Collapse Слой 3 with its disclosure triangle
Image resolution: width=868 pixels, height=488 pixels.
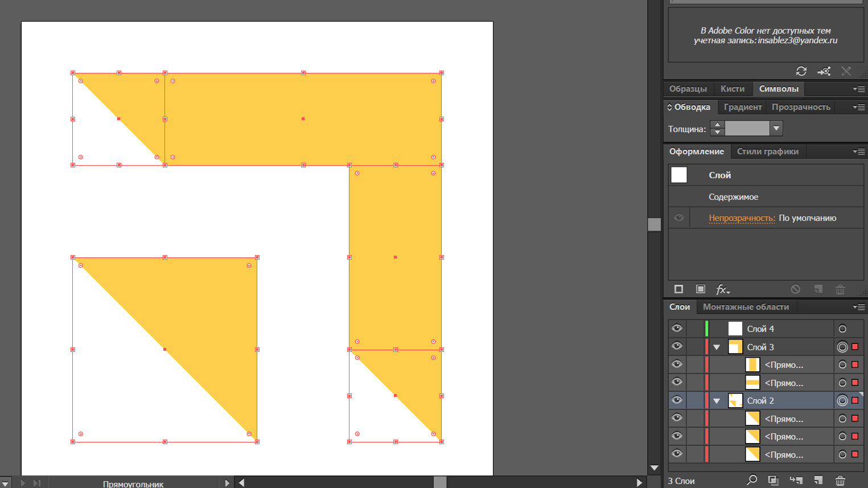click(x=717, y=347)
